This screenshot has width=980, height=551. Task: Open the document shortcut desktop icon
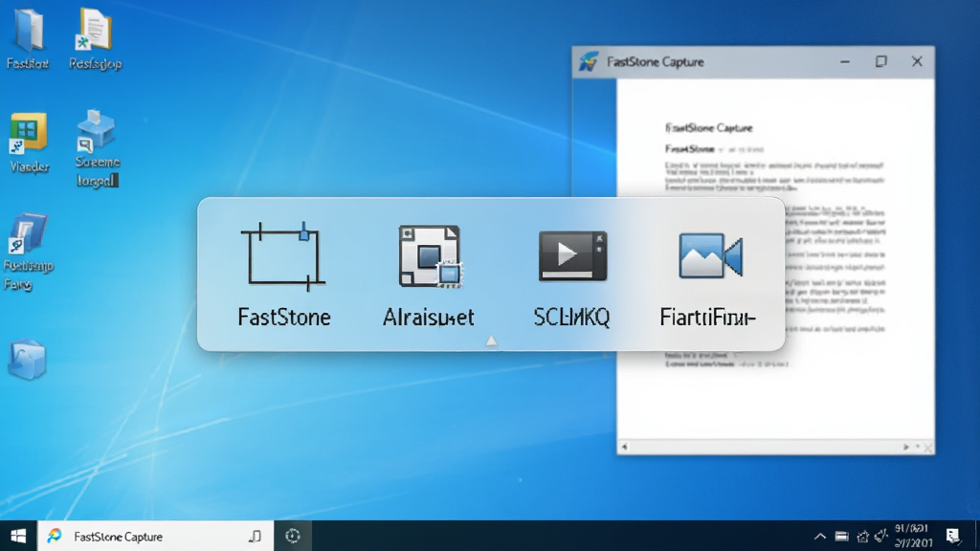(x=95, y=30)
